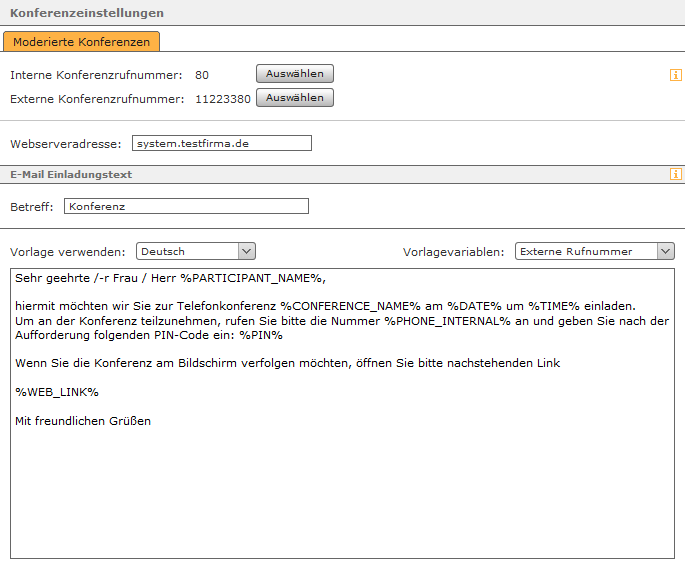This screenshot has width=685, height=567.
Task: Open the Vorlagevariablen dropdown
Action: click(595, 252)
